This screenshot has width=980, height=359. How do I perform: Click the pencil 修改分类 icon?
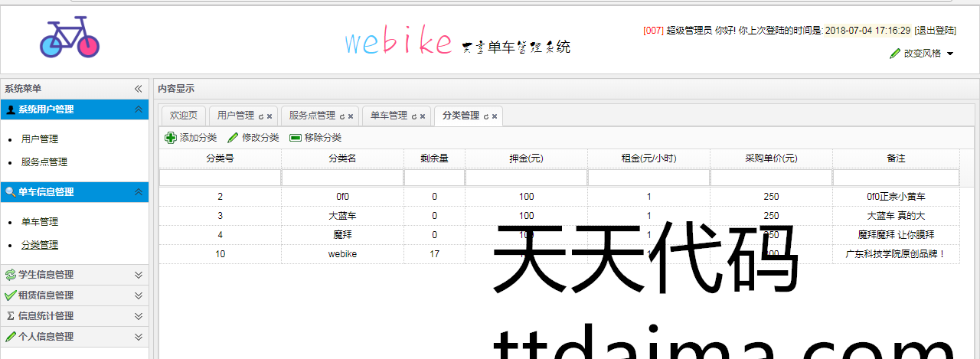click(233, 138)
